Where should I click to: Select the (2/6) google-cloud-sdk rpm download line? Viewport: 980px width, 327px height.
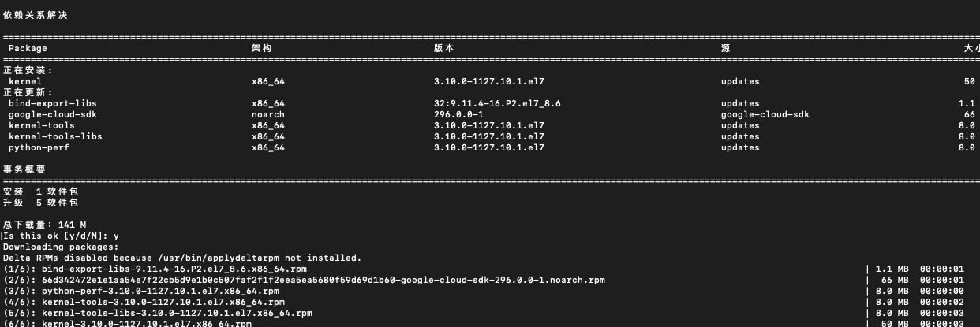click(304, 280)
